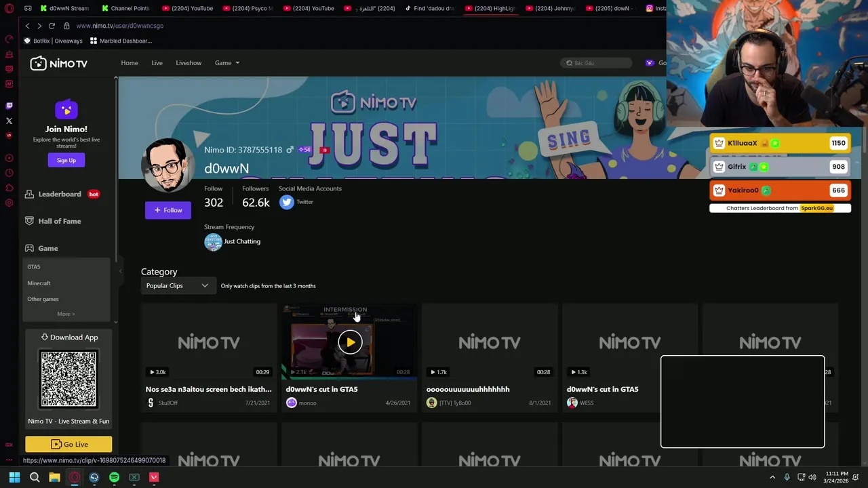
Task: Open Opera sidebar Settings gear
Action: tap(9, 203)
